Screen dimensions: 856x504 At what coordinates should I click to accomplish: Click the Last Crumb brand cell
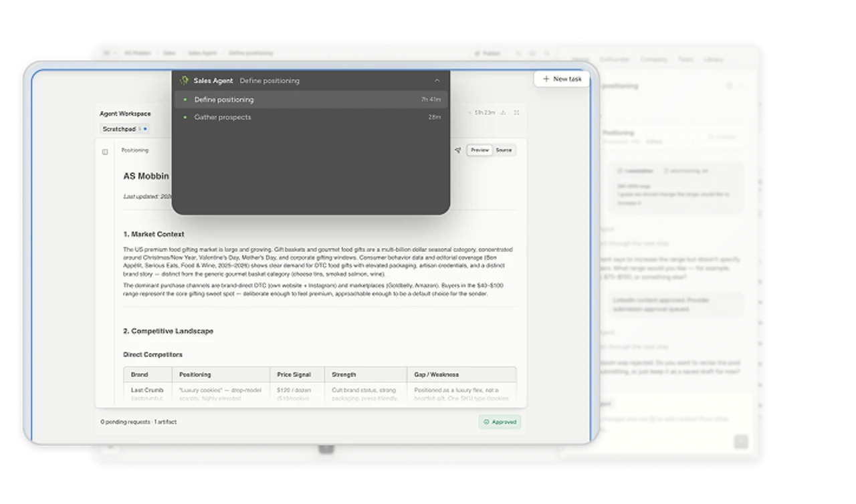147,390
